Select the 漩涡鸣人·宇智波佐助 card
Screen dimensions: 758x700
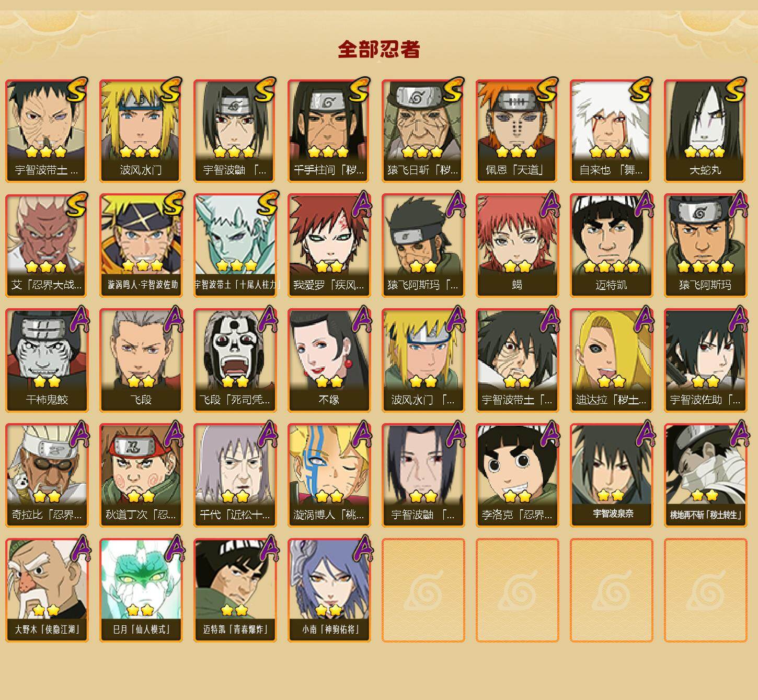click(x=141, y=246)
